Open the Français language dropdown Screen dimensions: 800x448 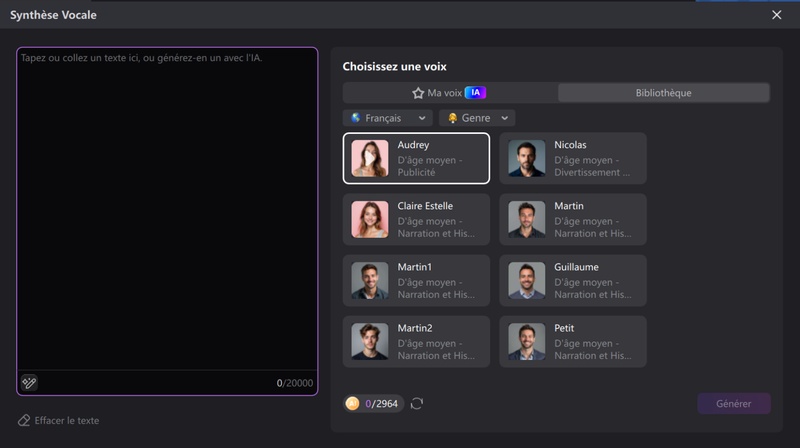point(388,118)
